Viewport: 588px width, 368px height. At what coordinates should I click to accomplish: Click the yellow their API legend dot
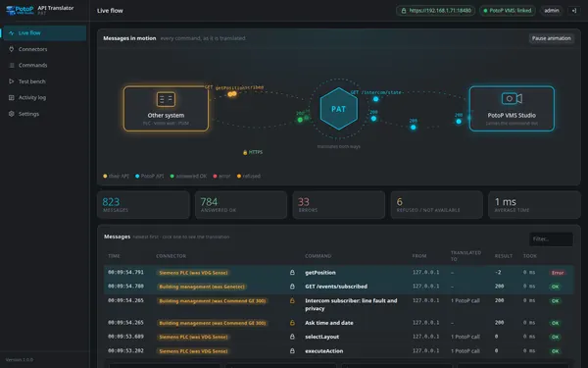tap(105, 176)
